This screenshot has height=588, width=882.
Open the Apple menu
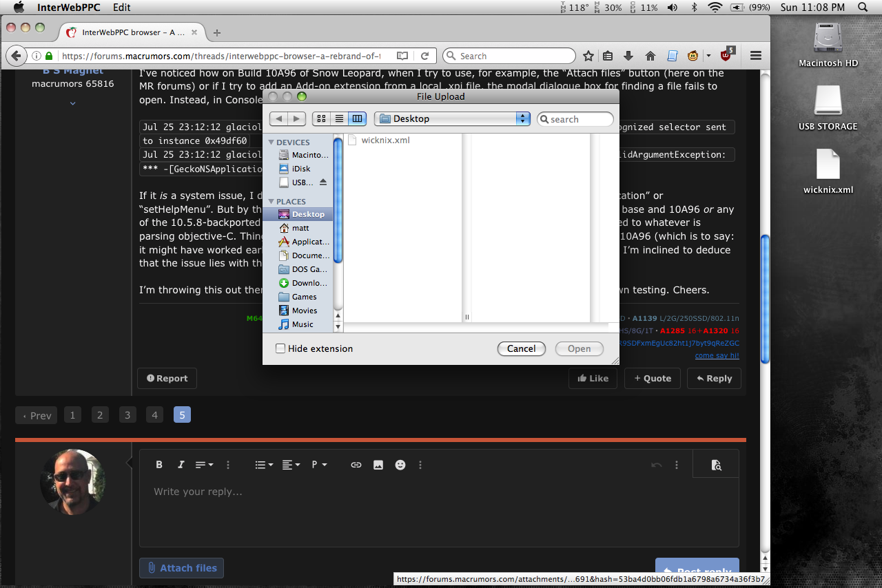click(x=19, y=8)
